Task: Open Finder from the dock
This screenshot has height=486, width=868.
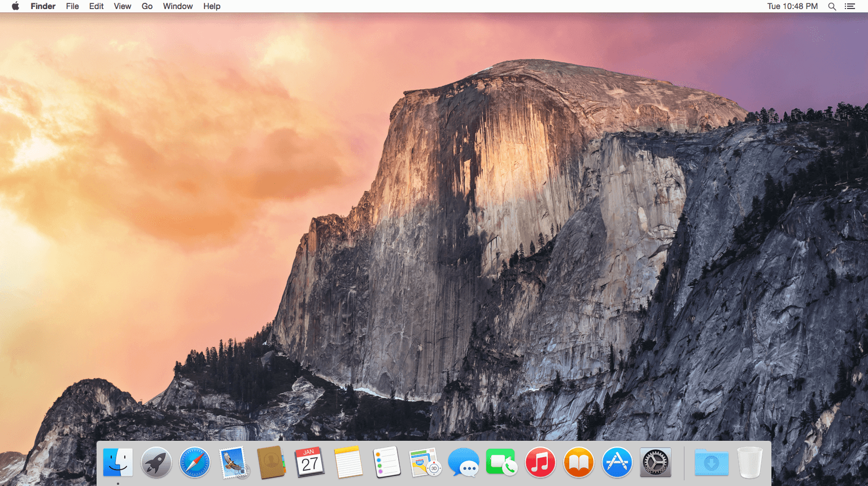Action: click(118, 462)
